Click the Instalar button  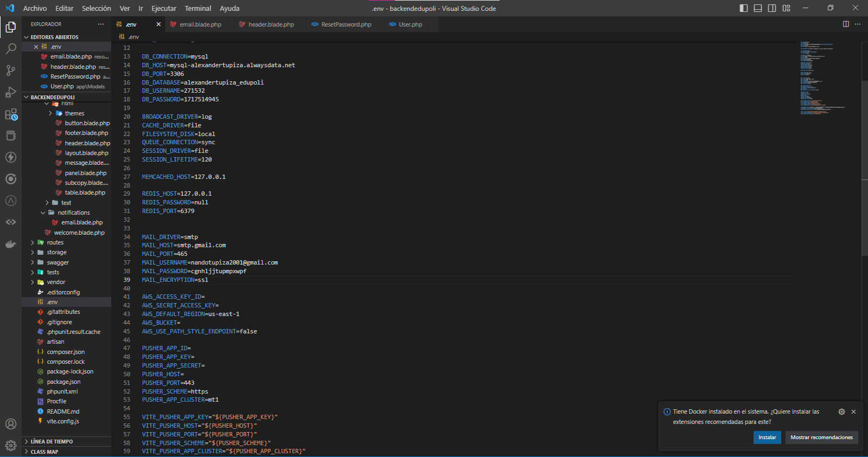click(767, 437)
